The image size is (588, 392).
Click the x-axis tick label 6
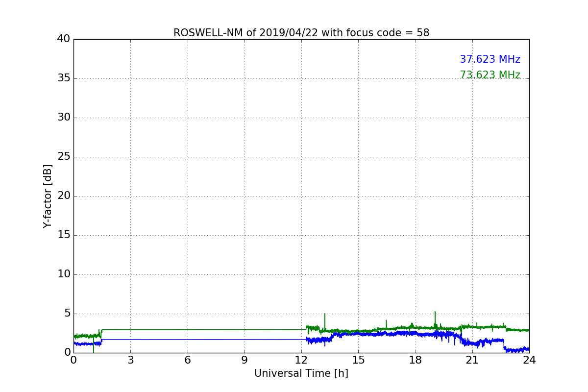(188, 360)
